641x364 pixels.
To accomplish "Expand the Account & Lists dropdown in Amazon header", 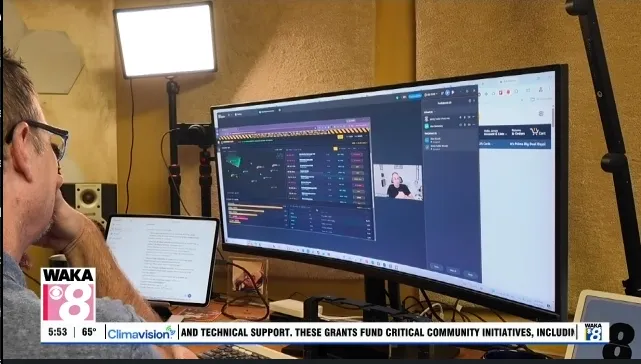I will [x=494, y=133].
